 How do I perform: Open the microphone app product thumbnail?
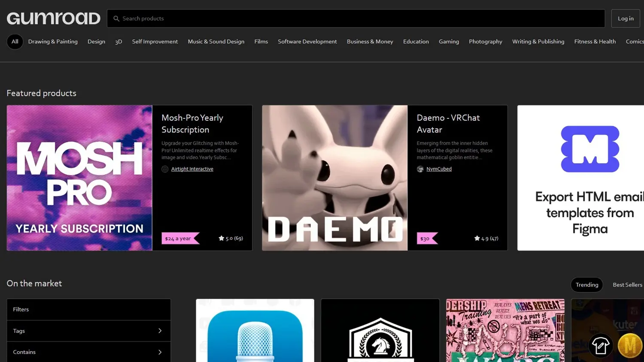click(255, 330)
